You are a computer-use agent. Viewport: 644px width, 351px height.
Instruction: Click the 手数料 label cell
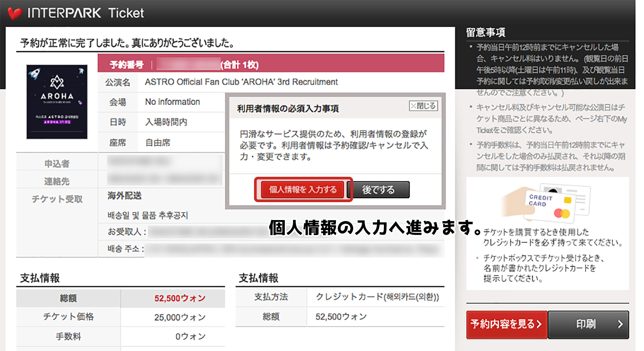coord(68,336)
